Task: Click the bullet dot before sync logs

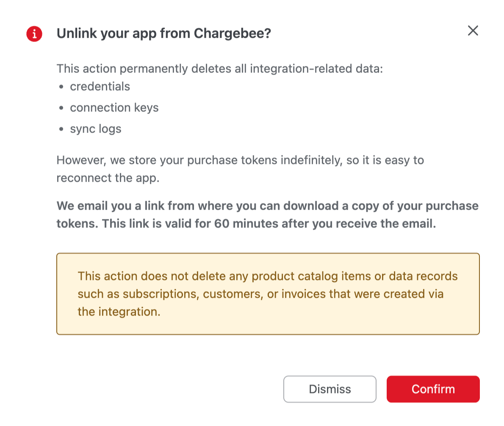Action: [x=61, y=130]
